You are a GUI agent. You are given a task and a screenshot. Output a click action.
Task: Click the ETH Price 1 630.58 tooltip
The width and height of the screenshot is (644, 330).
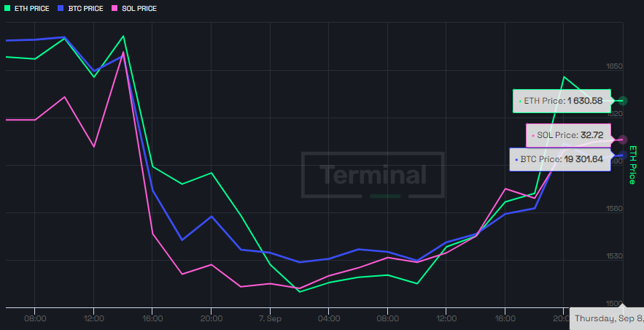tap(562, 101)
